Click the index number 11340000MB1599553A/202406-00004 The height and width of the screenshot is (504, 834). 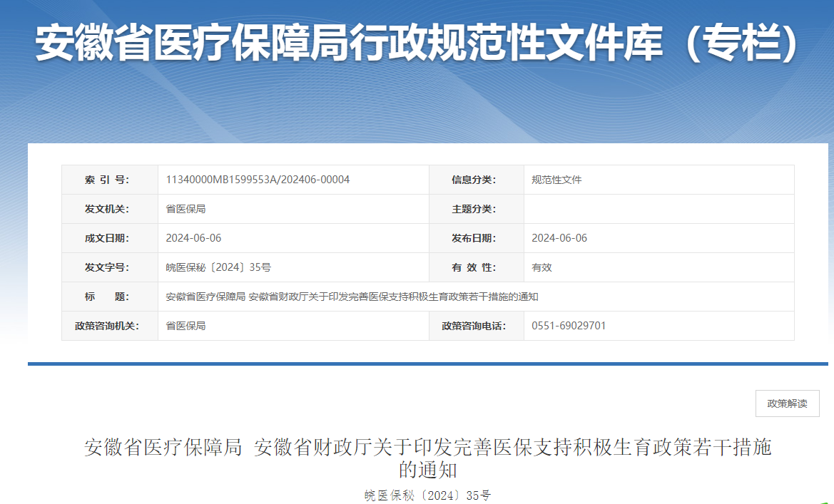point(258,180)
